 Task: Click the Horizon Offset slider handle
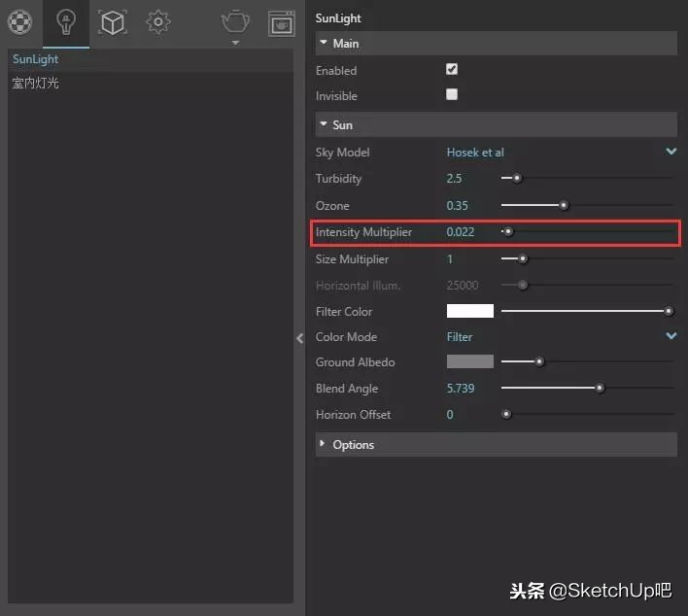point(506,414)
